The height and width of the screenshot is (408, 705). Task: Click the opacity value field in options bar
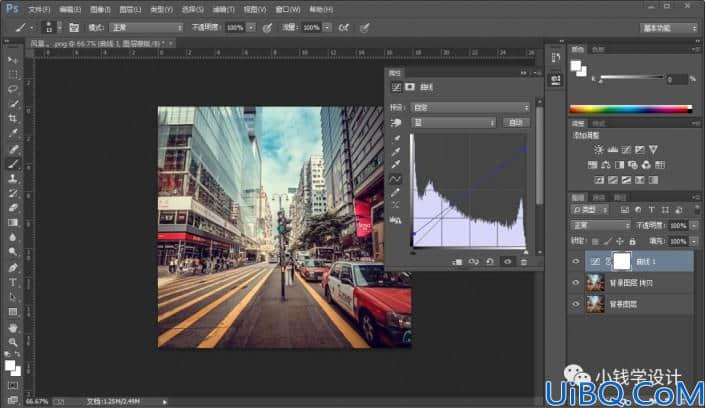click(x=235, y=28)
